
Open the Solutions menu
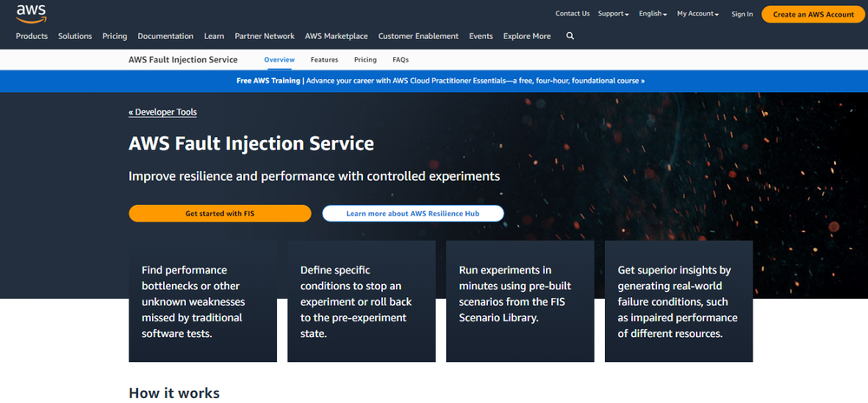tap(75, 36)
